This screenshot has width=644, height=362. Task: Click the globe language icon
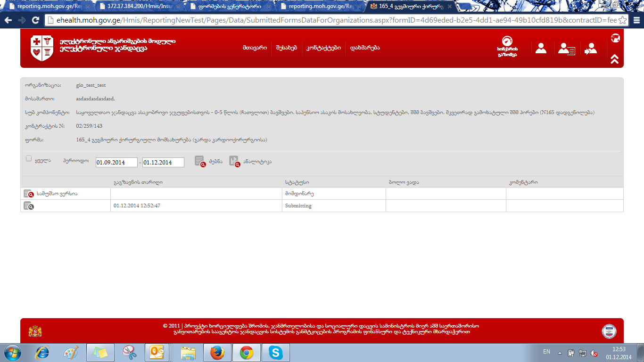pos(615,38)
